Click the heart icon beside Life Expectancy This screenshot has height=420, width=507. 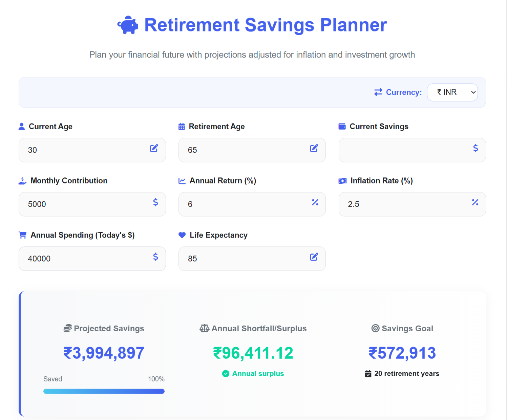pyautogui.click(x=182, y=235)
